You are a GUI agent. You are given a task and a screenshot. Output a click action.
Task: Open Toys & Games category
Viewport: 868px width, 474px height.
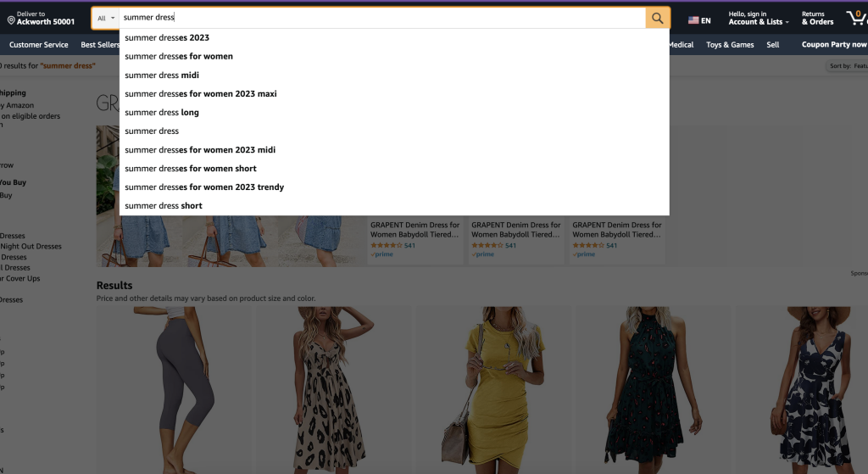730,45
